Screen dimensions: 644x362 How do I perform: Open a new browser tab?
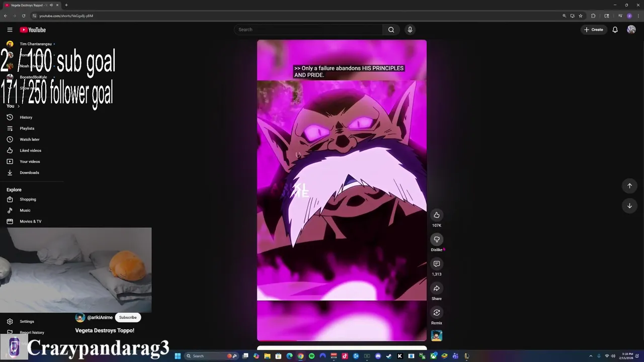pyautogui.click(x=66, y=5)
